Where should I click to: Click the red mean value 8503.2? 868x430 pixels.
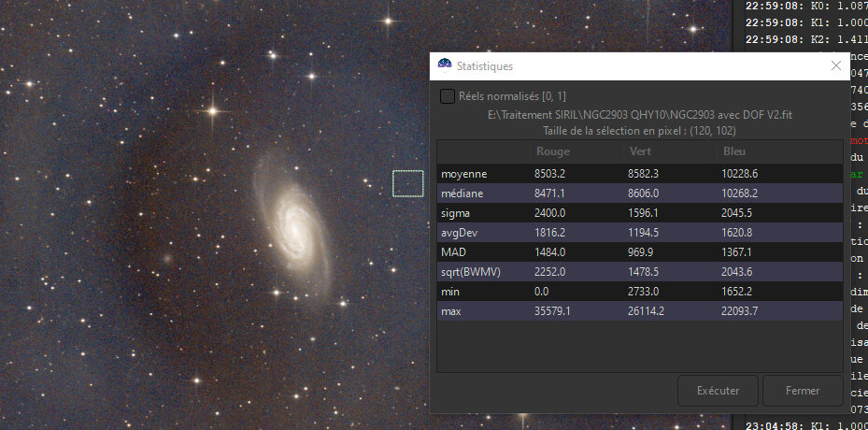[x=549, y=174]
